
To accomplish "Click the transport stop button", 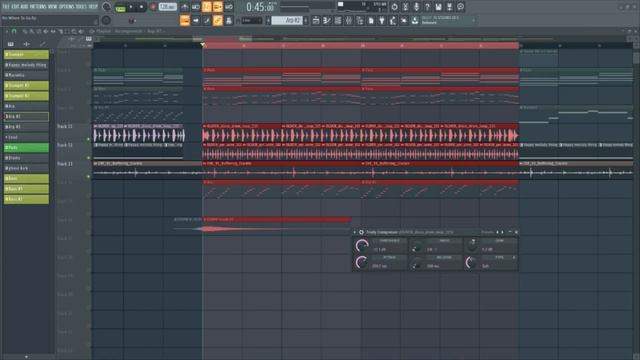I will (x=141, y=7).
